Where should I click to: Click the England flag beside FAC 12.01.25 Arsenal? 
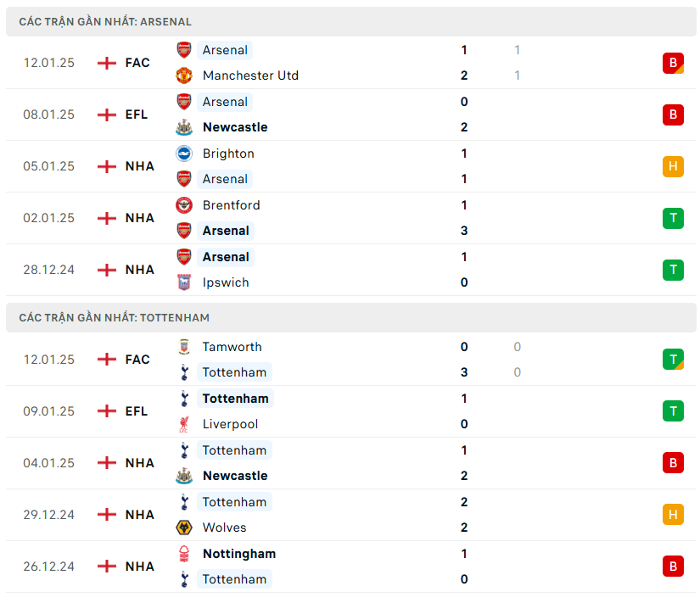click(107, 63)
